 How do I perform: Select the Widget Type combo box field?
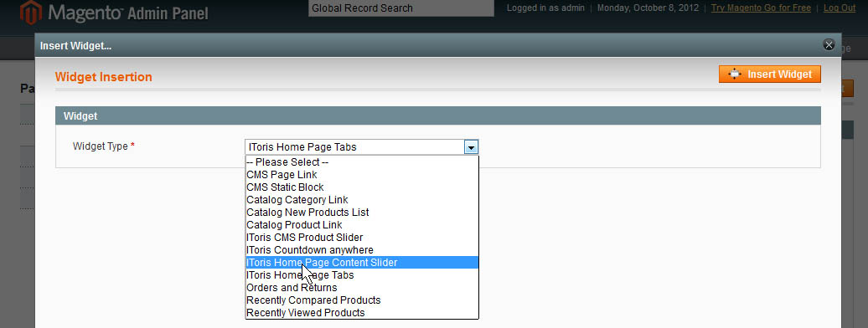tap(361, 147)
